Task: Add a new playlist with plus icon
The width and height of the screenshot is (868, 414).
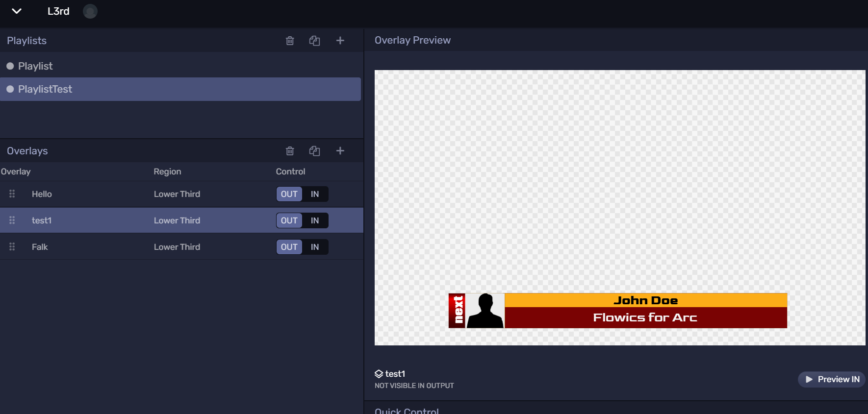Action: pyautogui.click(x=340, y=41)
